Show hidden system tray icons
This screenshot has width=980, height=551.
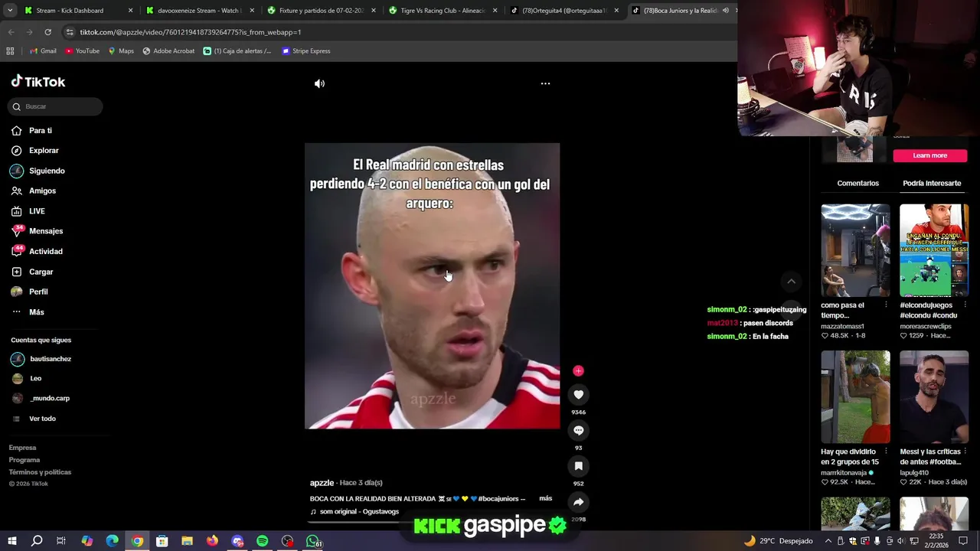pos(828,541)
